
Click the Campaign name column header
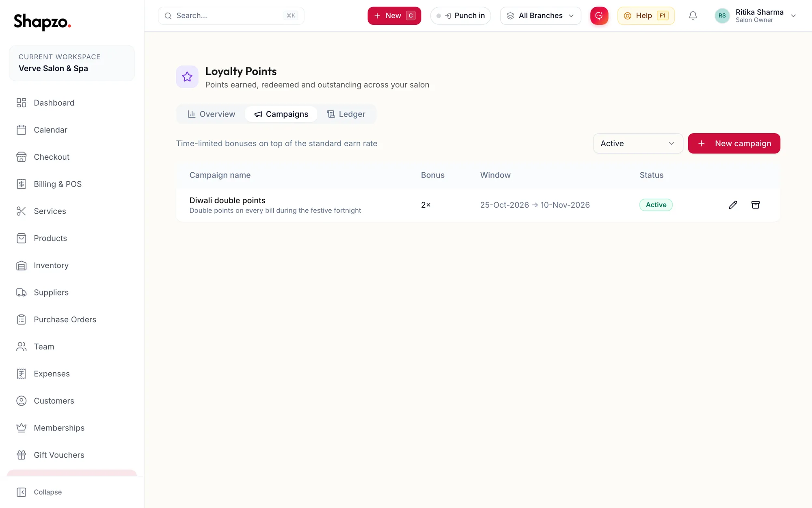tap(220, 175)
